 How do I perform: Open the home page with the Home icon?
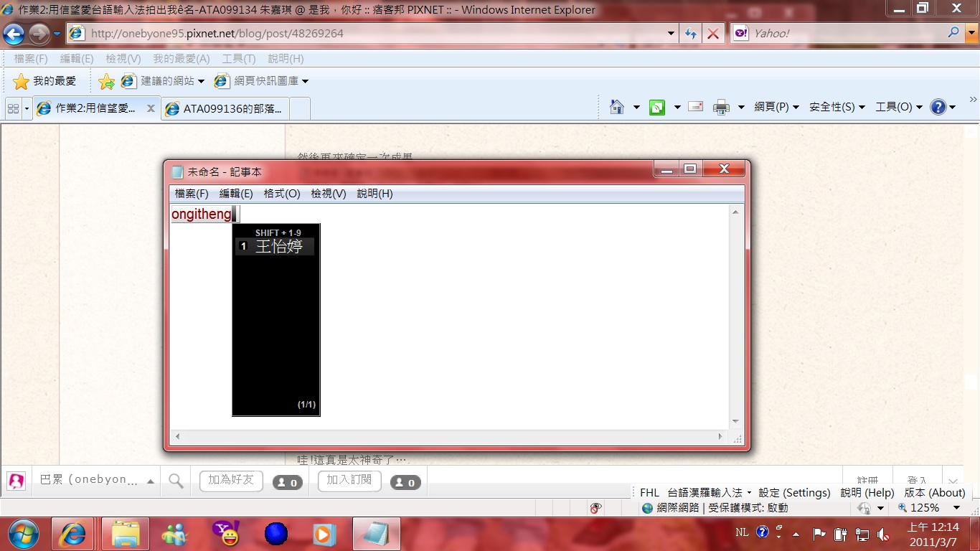617,106
